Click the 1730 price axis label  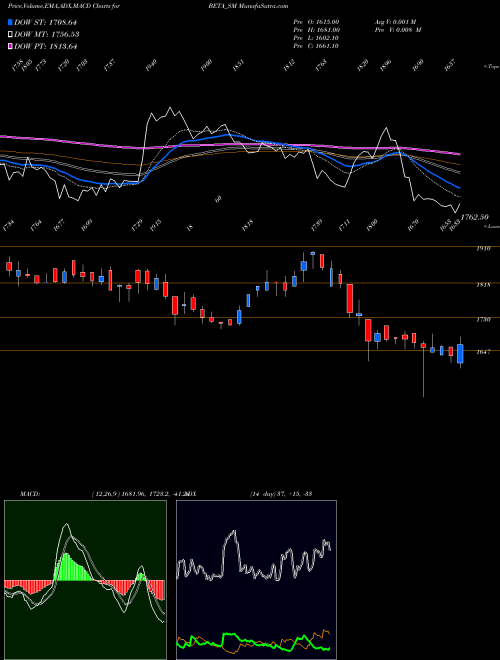coord(483,320)
